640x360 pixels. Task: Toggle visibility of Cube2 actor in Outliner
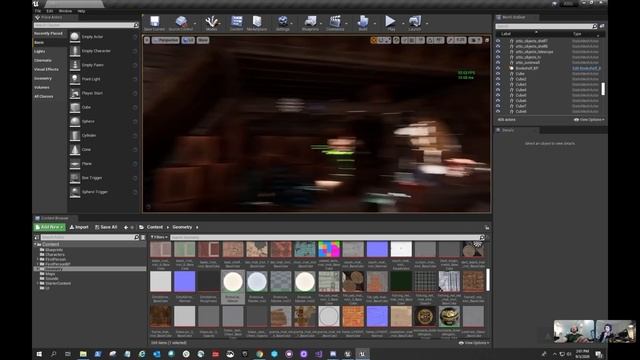click(498, 79)
